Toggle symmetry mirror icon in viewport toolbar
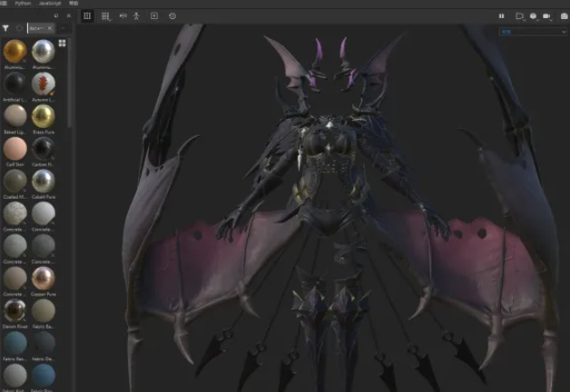Screen dimensions: 570x392 123,16
